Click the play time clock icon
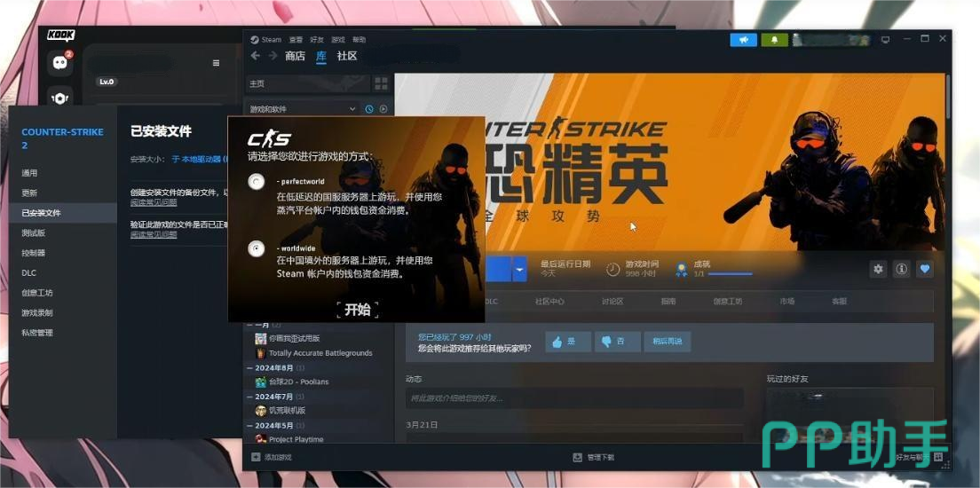The width and height of the screenshot is (980, 488). 613,269
